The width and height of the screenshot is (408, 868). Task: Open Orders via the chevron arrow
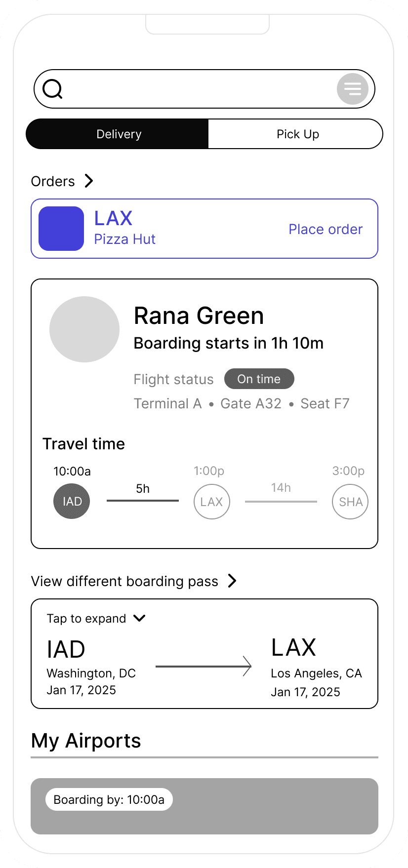click(x=89, y=181)
